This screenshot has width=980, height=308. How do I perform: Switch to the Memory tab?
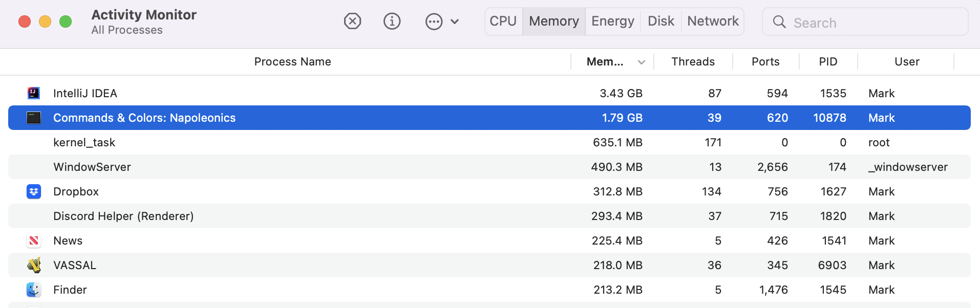pos(554,21)
